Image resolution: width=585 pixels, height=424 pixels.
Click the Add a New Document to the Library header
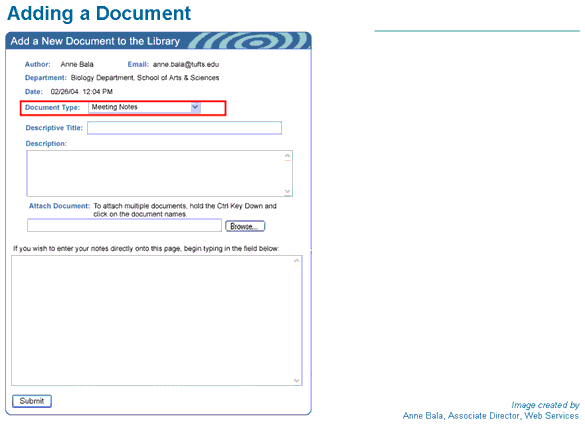(95, 41)
